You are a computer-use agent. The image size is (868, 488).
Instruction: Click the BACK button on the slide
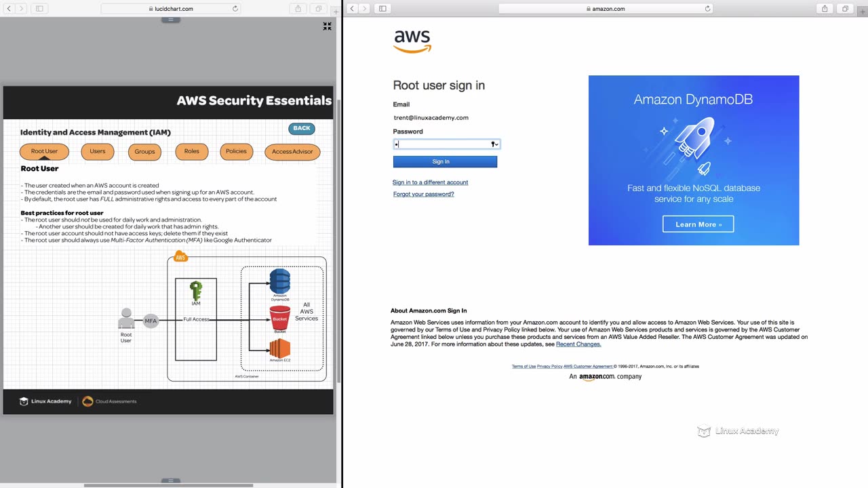click(x=302, y=128)
